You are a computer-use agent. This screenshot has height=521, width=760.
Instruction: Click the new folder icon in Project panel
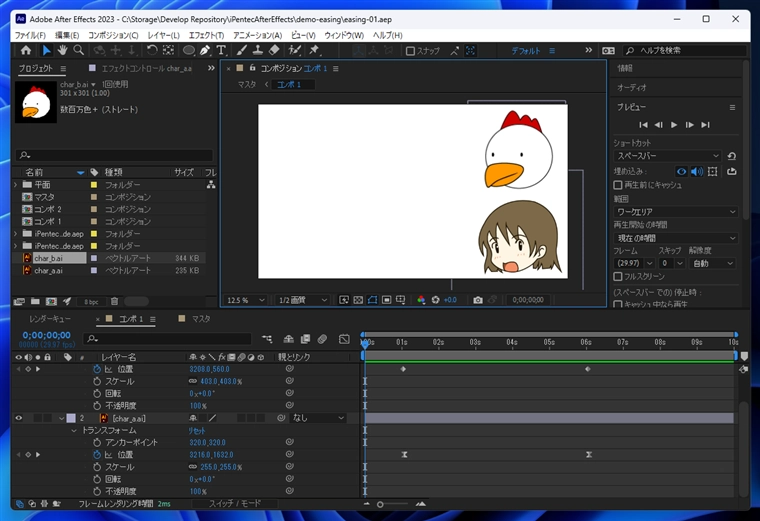tap(35, 301)
